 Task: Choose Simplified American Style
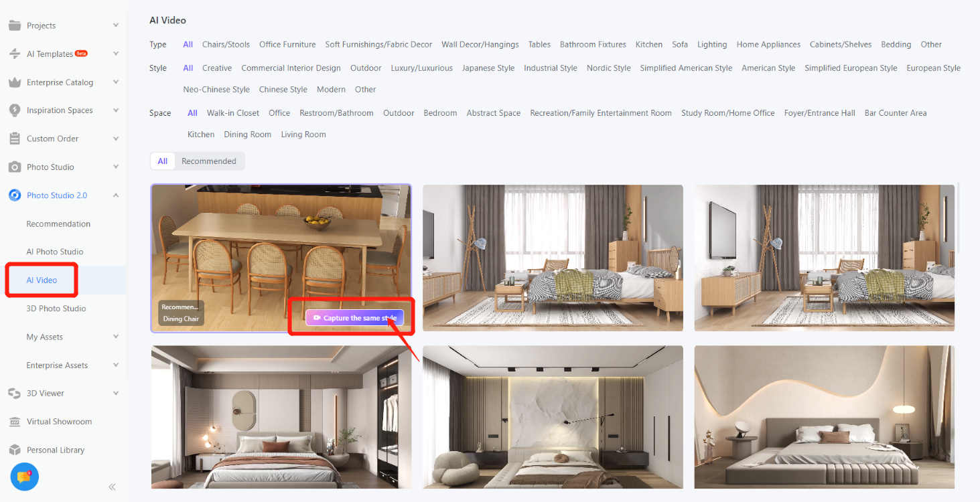click(x=686, y=68)
